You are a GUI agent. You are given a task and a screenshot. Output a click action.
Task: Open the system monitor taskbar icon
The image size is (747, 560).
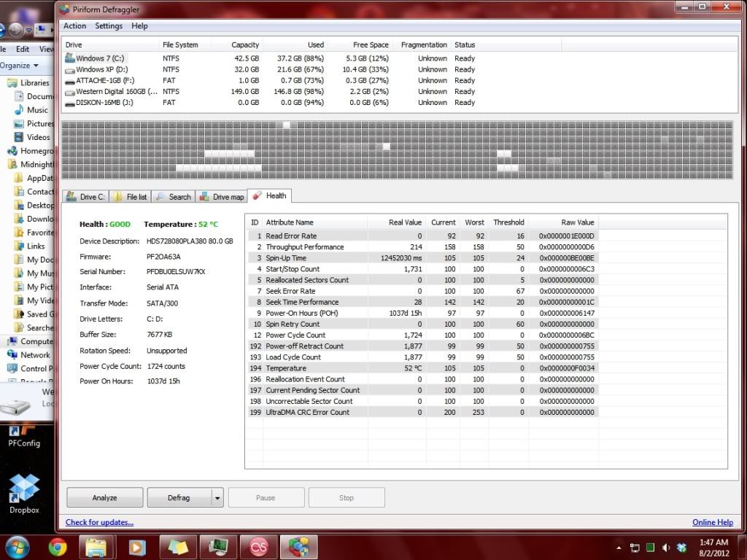[x=217, y=547]
